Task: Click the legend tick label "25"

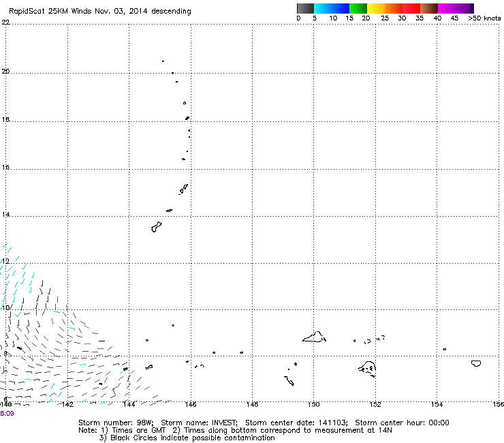Action: pyautogui.click(x=385, y=18)
